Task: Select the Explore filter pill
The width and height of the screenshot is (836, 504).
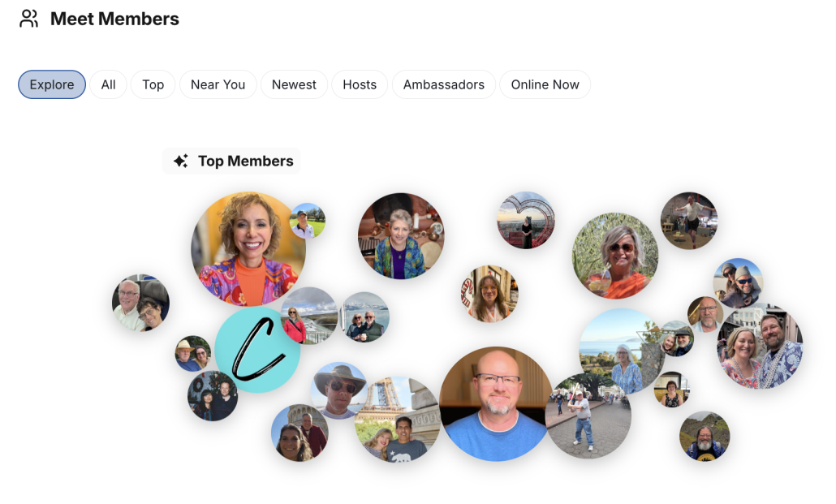Action: 52,84
